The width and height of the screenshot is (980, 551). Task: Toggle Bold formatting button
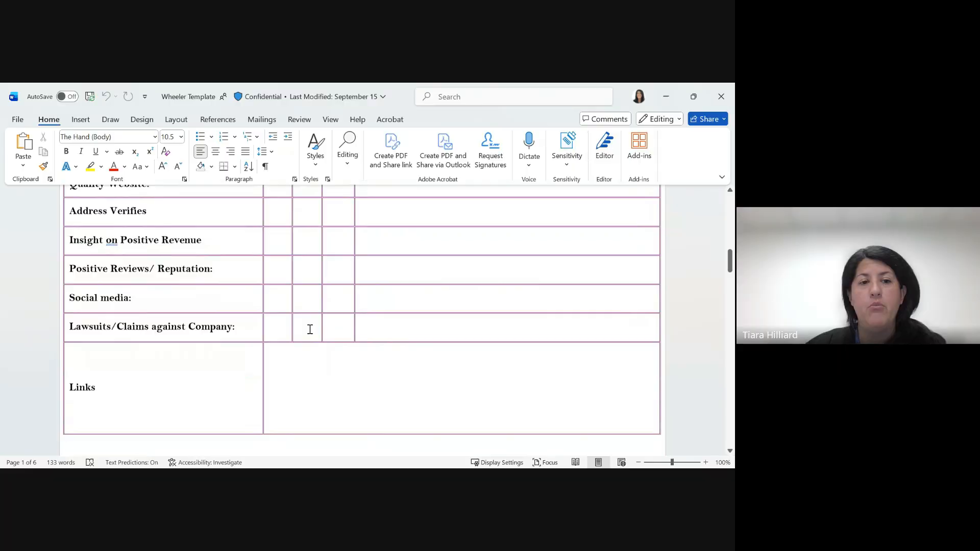click(x=66, y=152)
